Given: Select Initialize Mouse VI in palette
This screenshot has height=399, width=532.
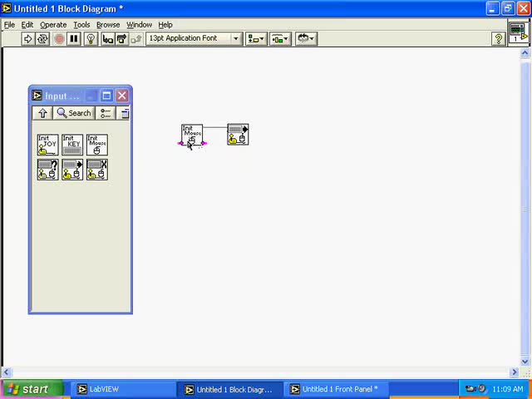Looking at the screenshot, I should [x=97, y=145].
